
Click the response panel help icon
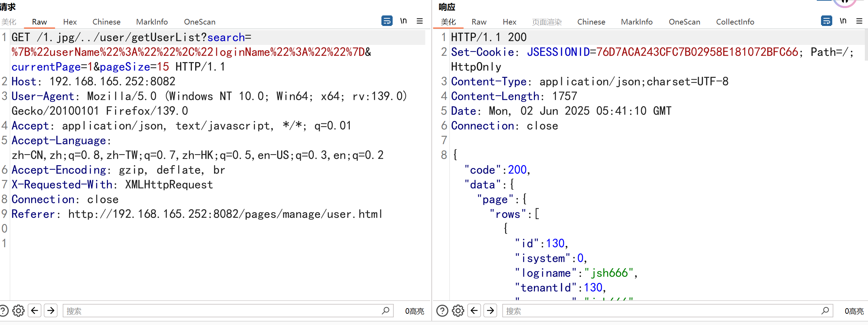pyautogui.click(x=442, y=311)
